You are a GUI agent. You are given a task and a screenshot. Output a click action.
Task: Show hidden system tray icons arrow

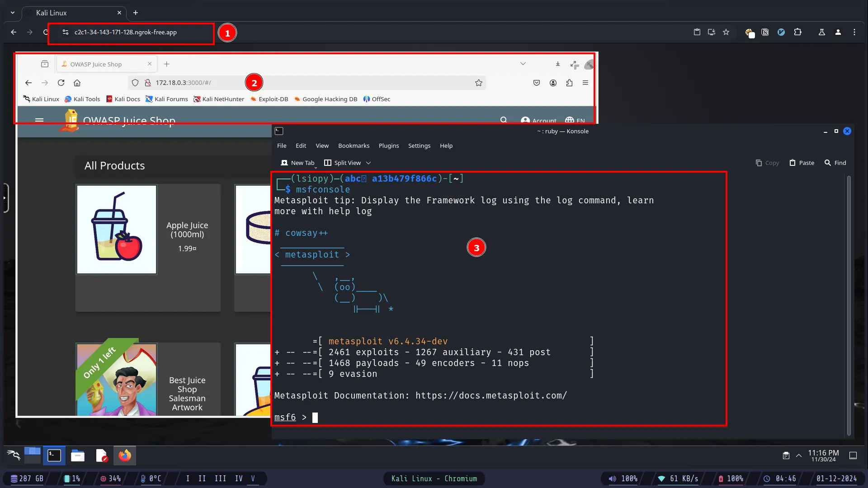(x=799, y=455)
